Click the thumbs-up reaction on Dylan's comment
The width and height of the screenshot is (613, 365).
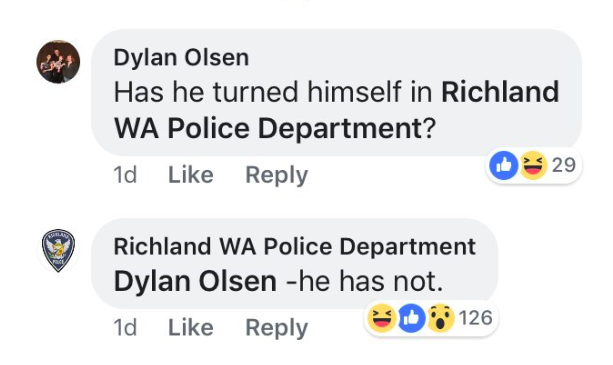pyautogui.click(x=504, y=165)
